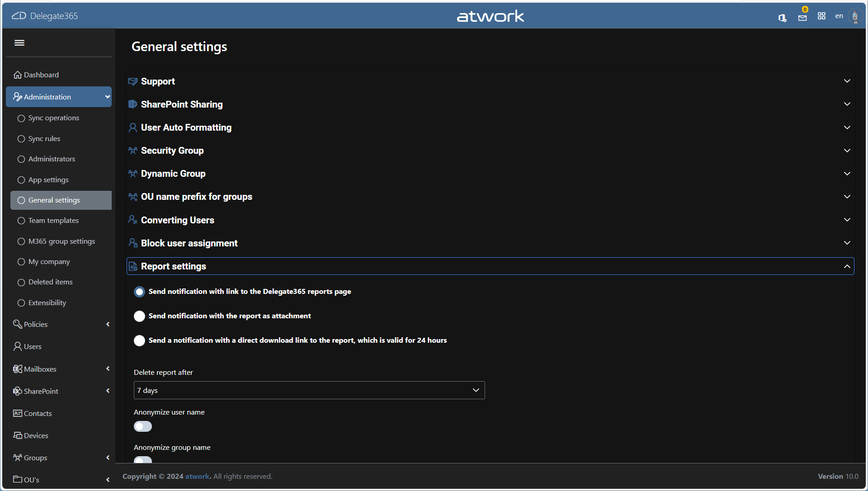The height and width of the screenshot is (491, 868).
Task: Click the Converting Users section icon
Action: click(133, 220)
